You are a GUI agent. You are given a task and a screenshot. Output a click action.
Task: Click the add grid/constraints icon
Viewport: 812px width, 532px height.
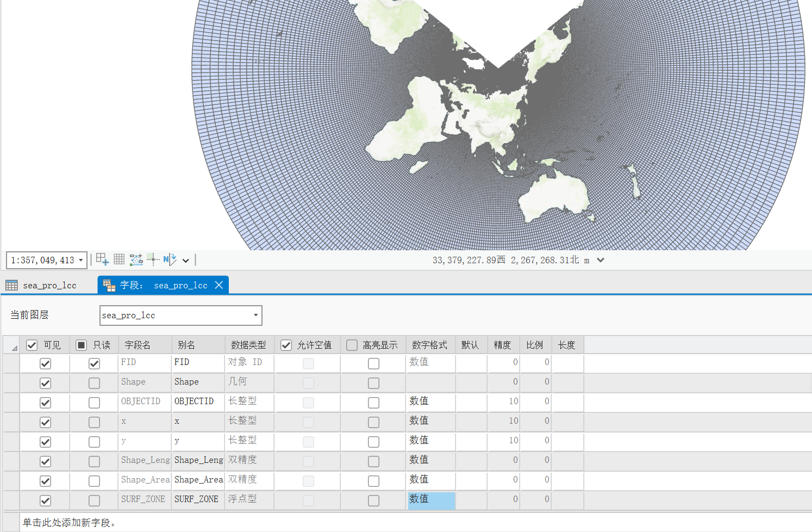[x=102, y=259]
